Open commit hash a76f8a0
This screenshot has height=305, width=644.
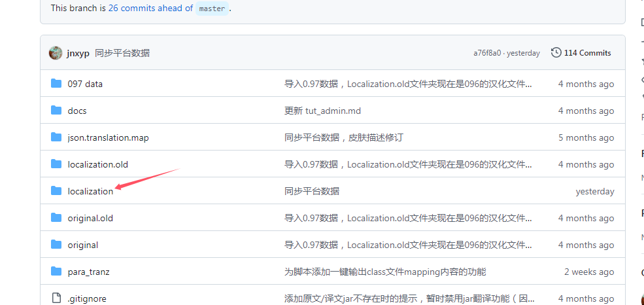(487, 53)
